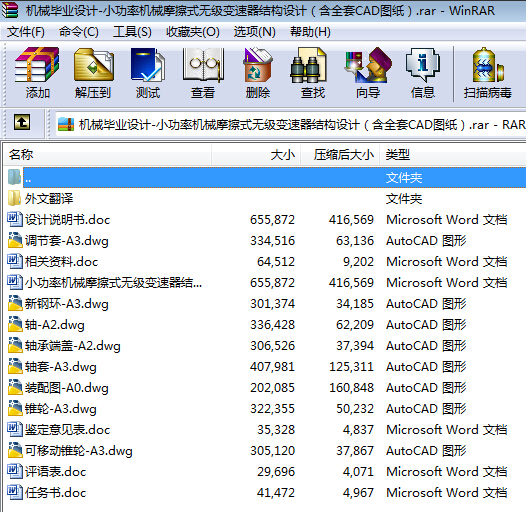Click Word icon of 任务书.doc
Viewport: 526px width, 512px height.
tap(14, 492)
